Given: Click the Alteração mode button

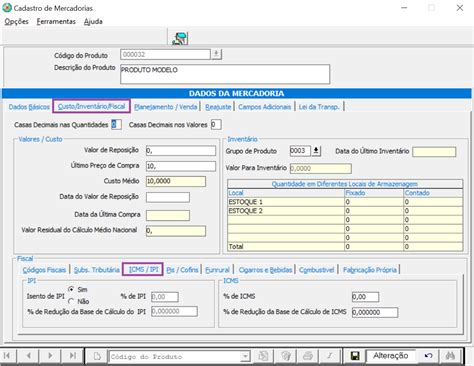Looking at the screenshot, I should pyautogui.click(x=391, y=356).
